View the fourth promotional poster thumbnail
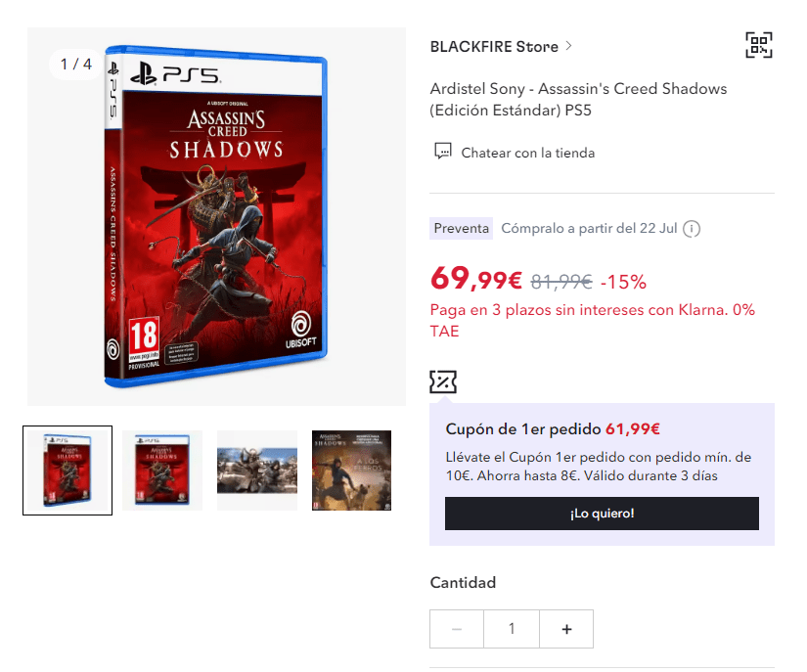The height and width of the screenshot is (672, 807). pyautogui.click(x=351, y=470)
